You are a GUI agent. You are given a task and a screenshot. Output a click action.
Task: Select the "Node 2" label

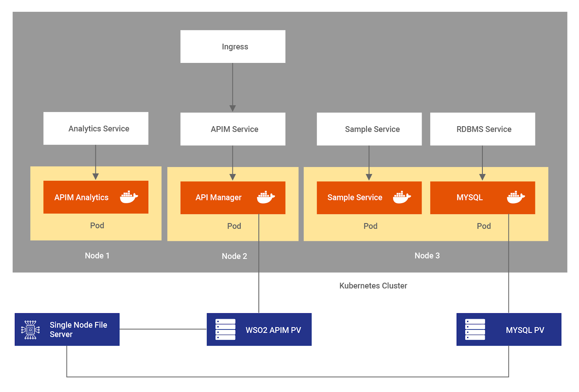pyautogui.click(x=234, y=256)
